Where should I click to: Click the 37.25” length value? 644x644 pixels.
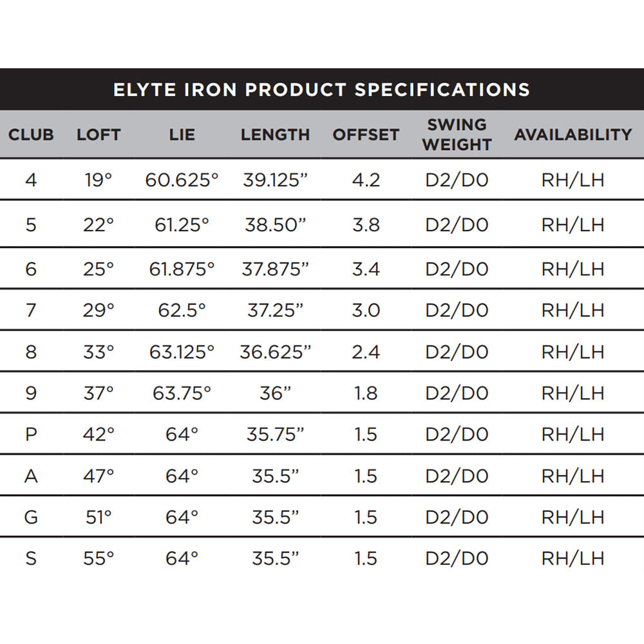click(275, 310)
